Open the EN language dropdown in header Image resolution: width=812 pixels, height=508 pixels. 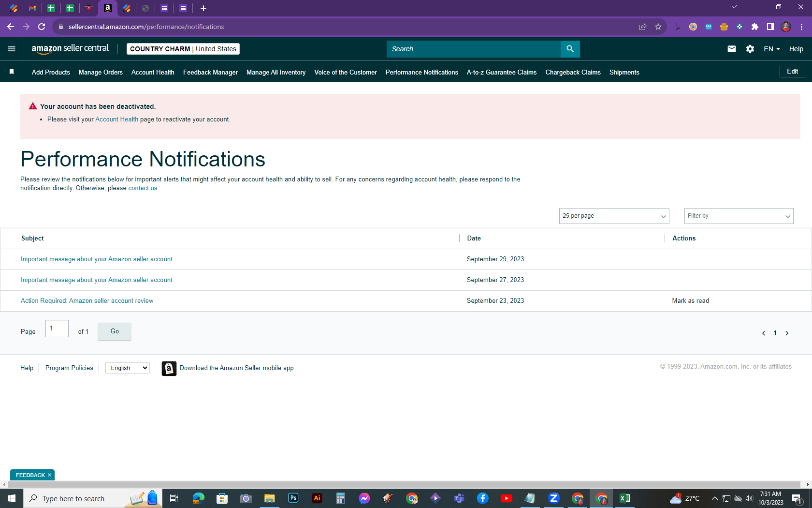772,49
